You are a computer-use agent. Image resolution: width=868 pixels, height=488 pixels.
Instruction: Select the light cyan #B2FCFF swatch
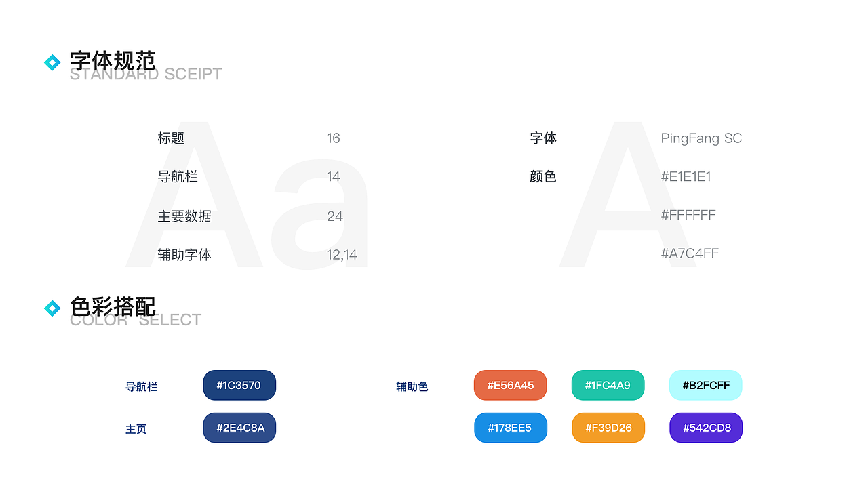706,385
